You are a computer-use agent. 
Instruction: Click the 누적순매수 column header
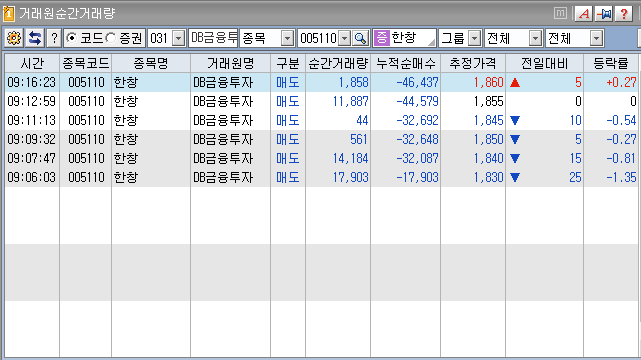tap(406, 63)
